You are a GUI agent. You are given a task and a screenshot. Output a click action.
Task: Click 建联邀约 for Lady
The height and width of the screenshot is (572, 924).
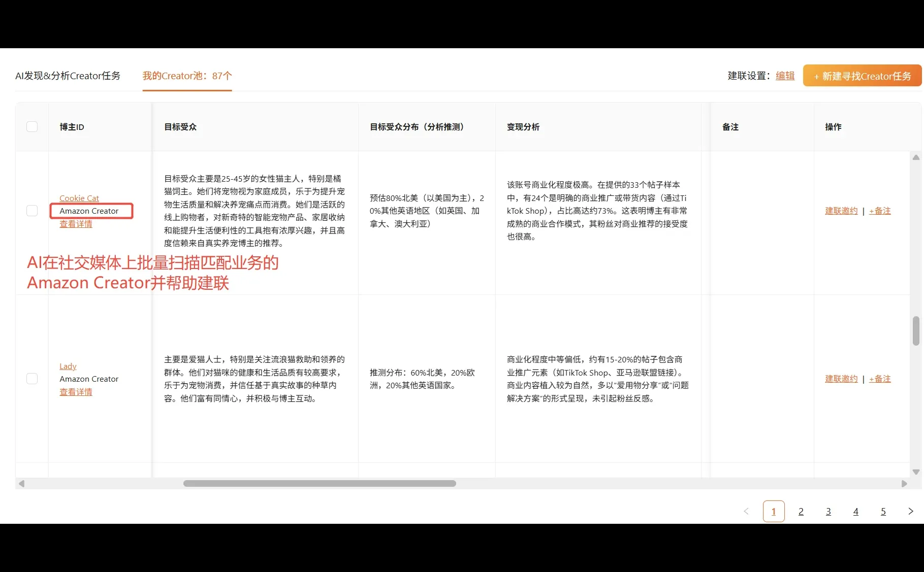(x=840, y=378)
